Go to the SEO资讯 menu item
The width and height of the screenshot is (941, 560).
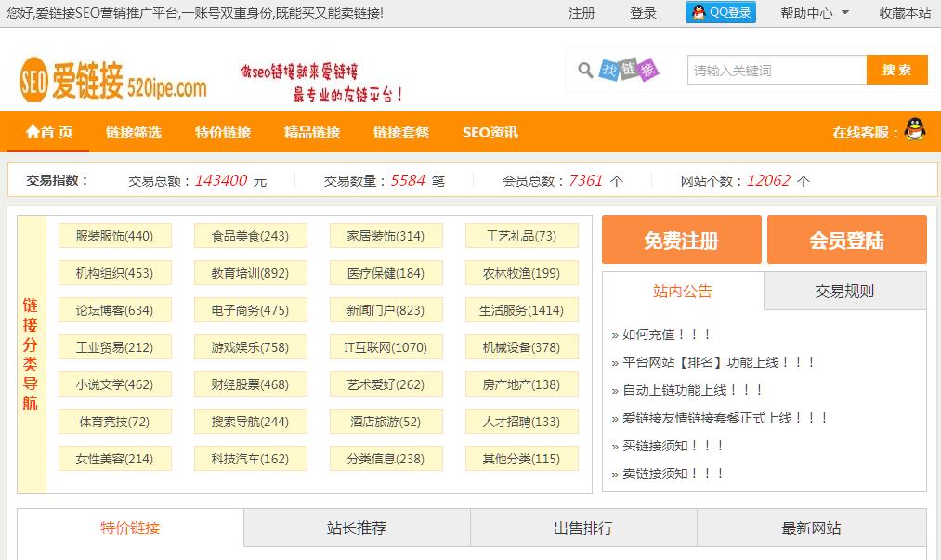point(490,132)
